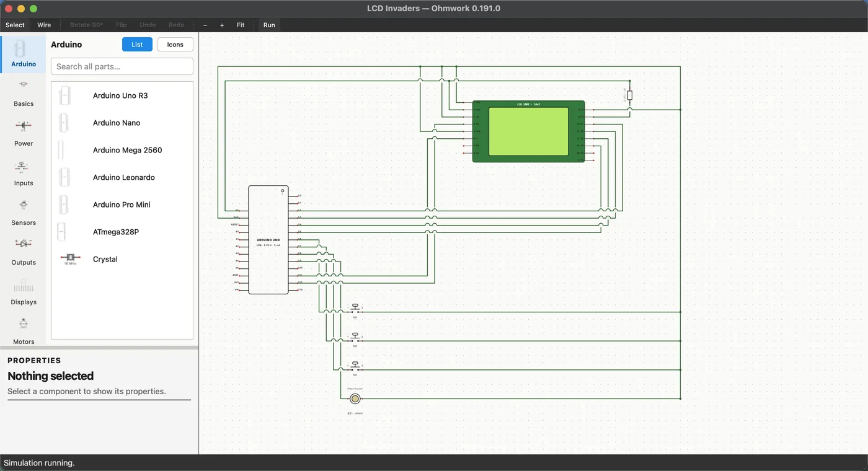Open the Power parts category
The image size is (868, 471).
click(23, 133)
